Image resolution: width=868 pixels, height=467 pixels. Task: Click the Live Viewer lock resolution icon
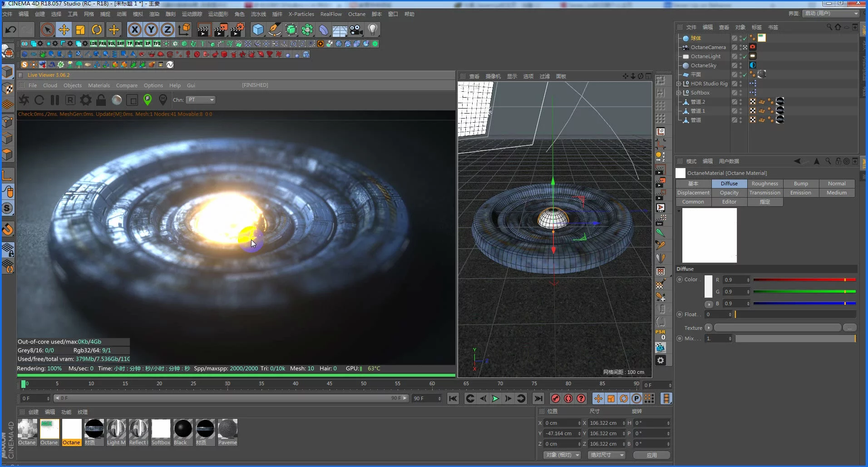tap(101, 100)
